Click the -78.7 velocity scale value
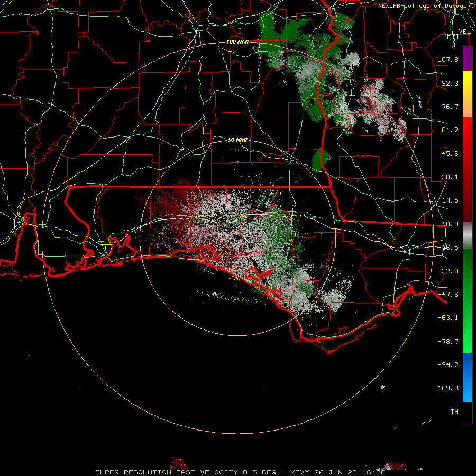Viewport: 476px width, 476px height. pyautogui.click(x=448, y=342)
